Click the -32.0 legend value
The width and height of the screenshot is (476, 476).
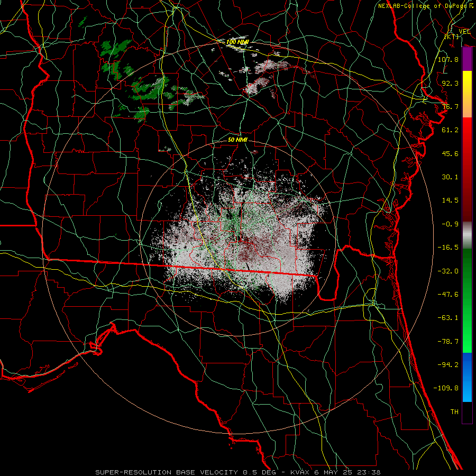448,271
